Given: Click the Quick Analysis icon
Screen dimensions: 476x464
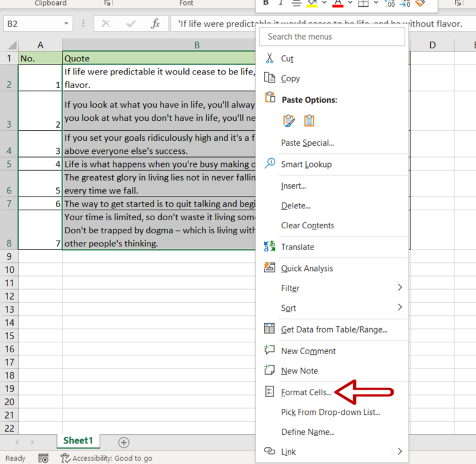Looking at the screenshot, I should point(270,268).
